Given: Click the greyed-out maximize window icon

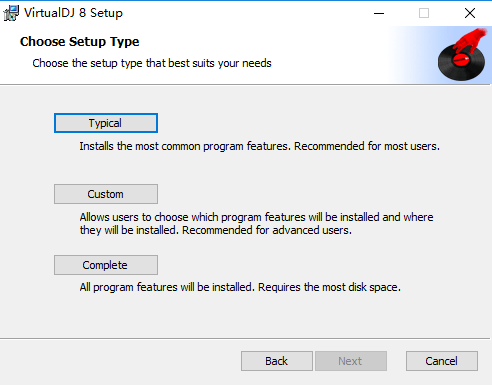Looking at the screenshot, I should (x=424, y=13).
